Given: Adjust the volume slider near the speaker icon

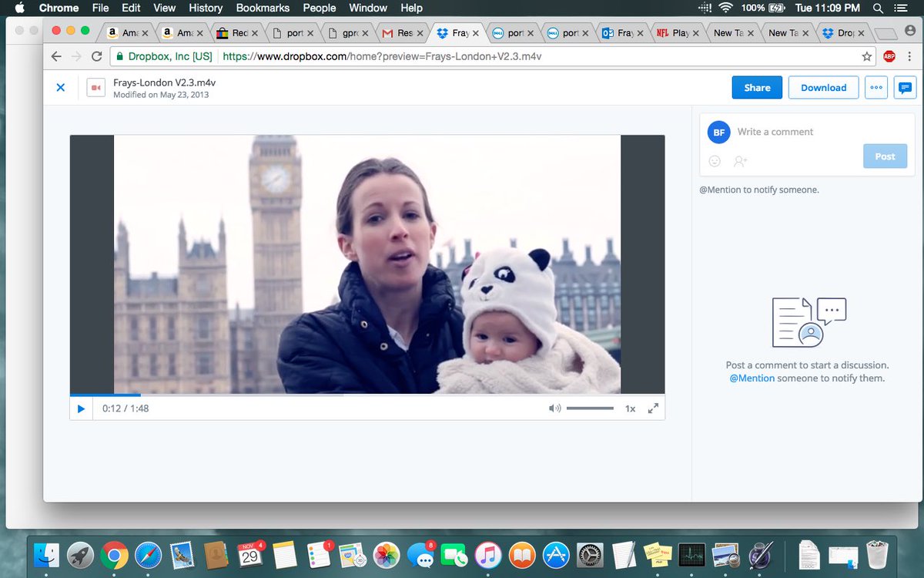Looking at the screenshot, I should [590, 408].
